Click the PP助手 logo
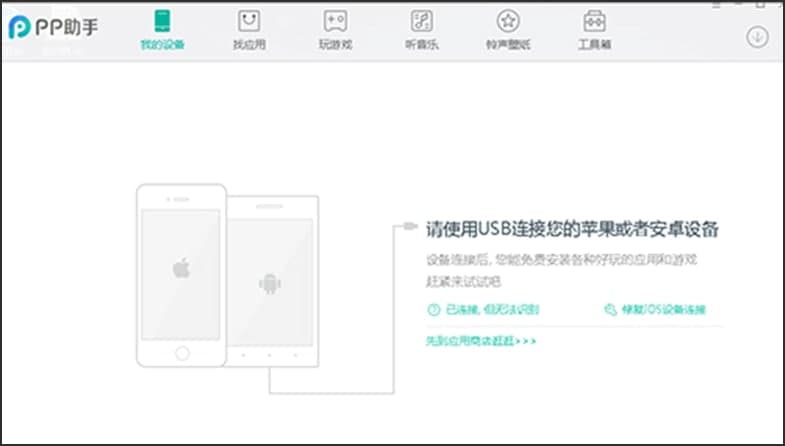This screenshot has height=446, width=785. 53,27
